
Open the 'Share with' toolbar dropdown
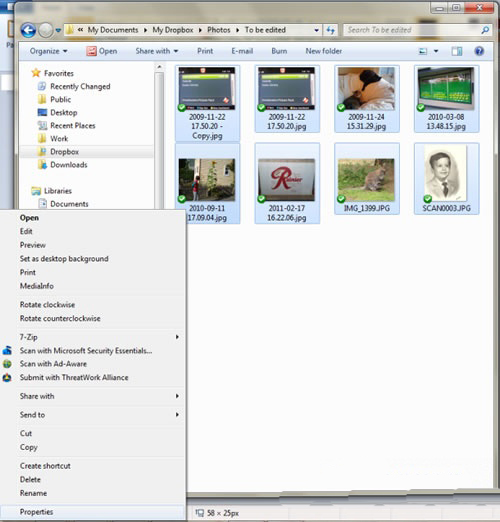(x=157, y=51)
